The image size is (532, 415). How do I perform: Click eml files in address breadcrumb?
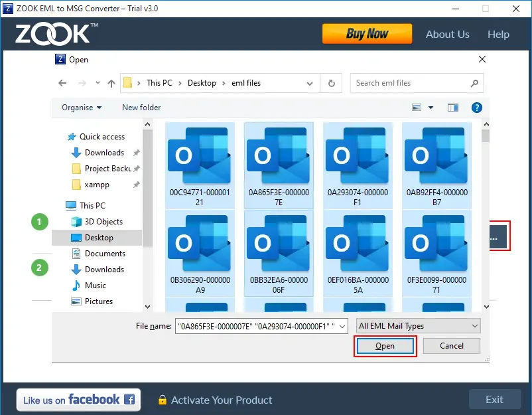246,83
